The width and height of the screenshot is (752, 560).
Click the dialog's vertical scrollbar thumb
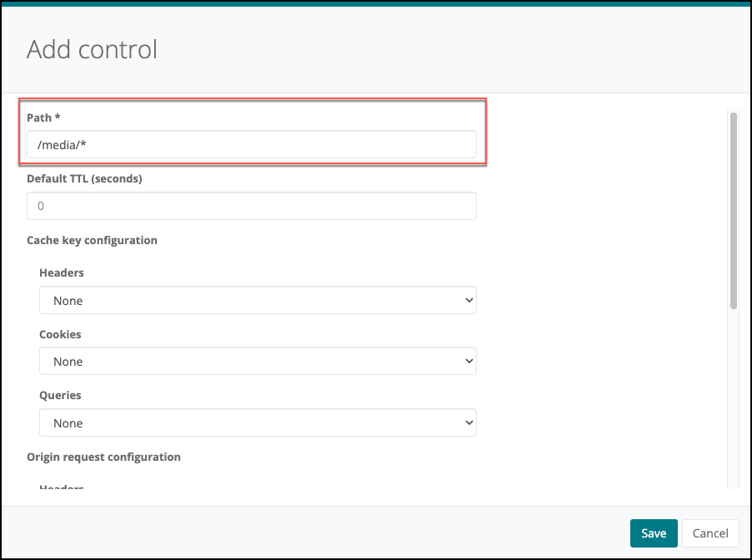point(734,210)
